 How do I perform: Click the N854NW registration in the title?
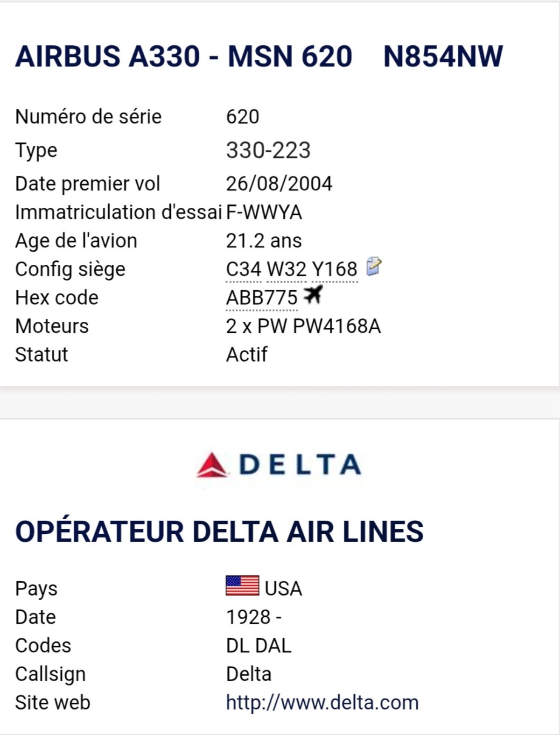[x=443, y=57]
